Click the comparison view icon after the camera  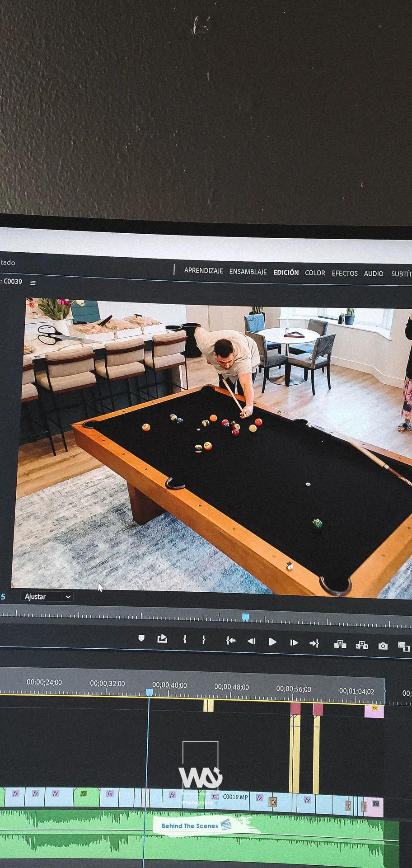pyautogui.click(x=404, y=646)
